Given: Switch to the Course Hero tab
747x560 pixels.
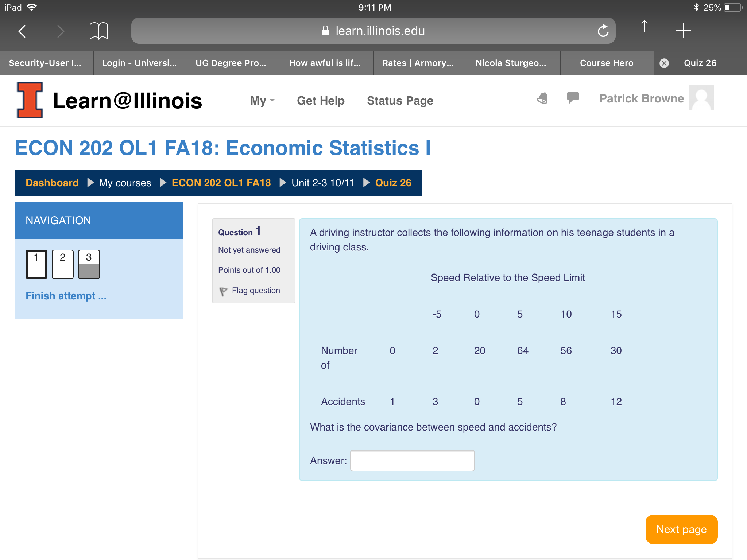Looking at the screenshot, I should click(606, 63).
